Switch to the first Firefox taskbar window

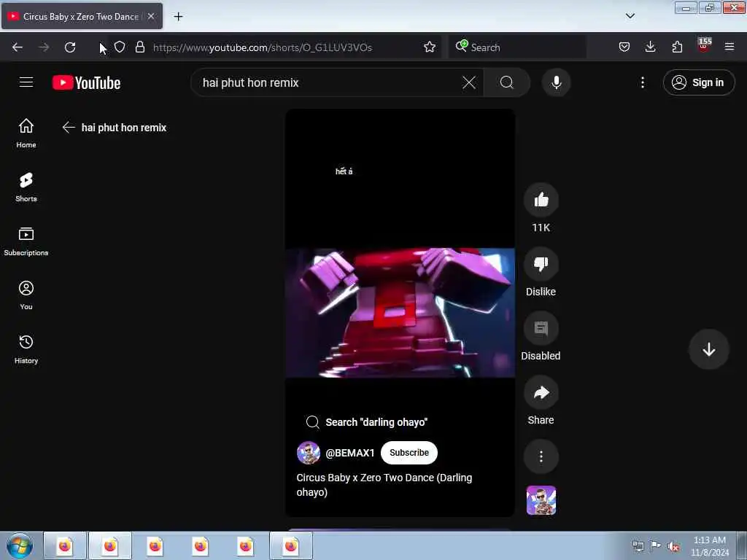tap(65, 545)
